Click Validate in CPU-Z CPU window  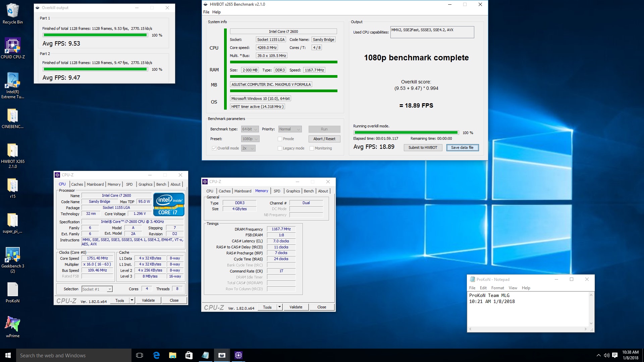tap(148, 300)
